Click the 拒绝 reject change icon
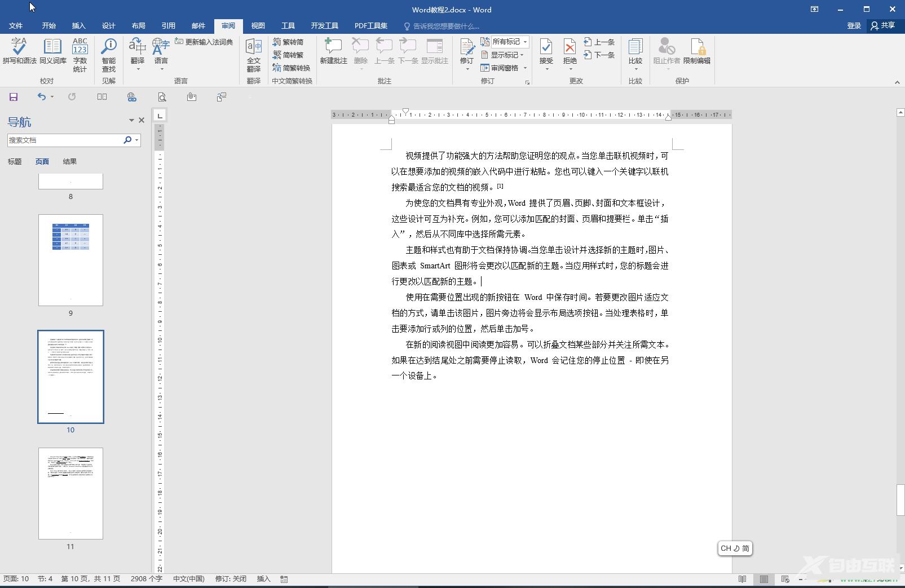 click(570, 51)
